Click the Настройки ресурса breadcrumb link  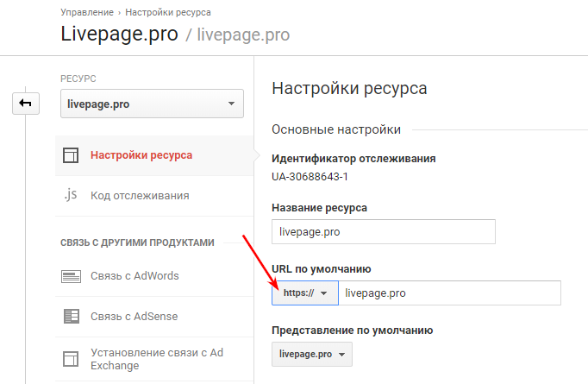[x=168, y=12]
